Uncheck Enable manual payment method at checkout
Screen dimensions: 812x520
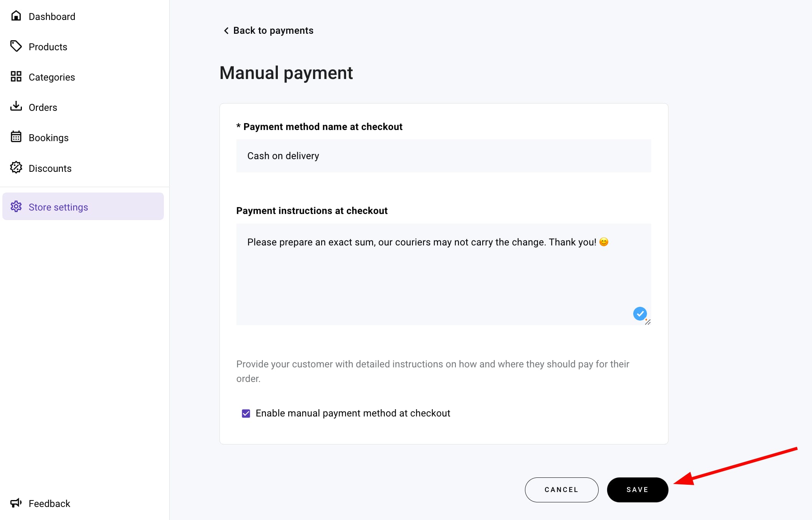click(246, 413)
